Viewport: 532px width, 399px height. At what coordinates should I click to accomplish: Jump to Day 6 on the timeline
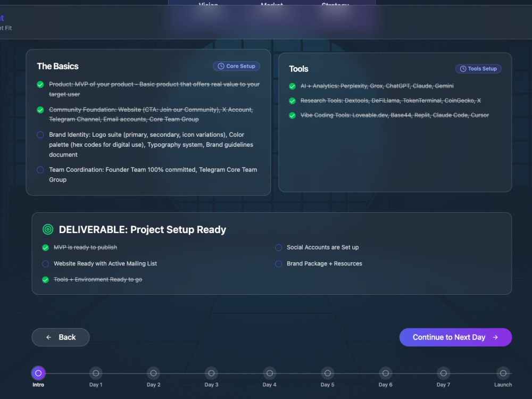coord(385,373)
